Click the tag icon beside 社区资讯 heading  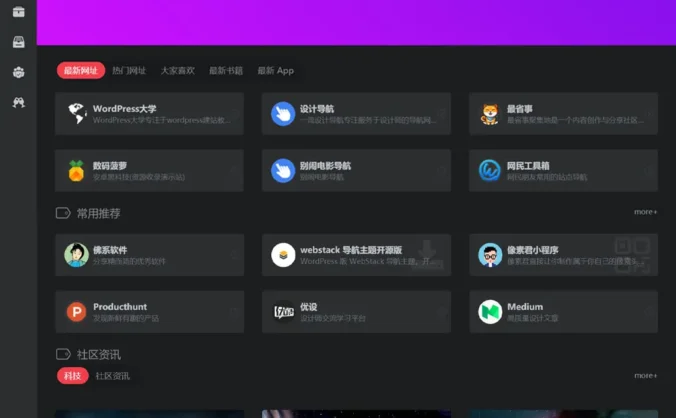63,354
